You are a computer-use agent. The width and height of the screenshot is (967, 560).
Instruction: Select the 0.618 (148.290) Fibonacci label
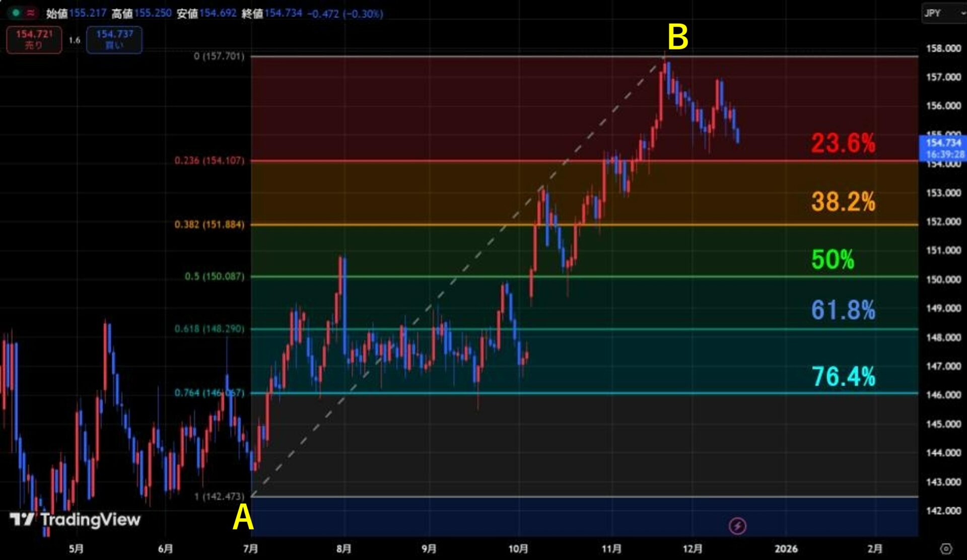(210, 328)
